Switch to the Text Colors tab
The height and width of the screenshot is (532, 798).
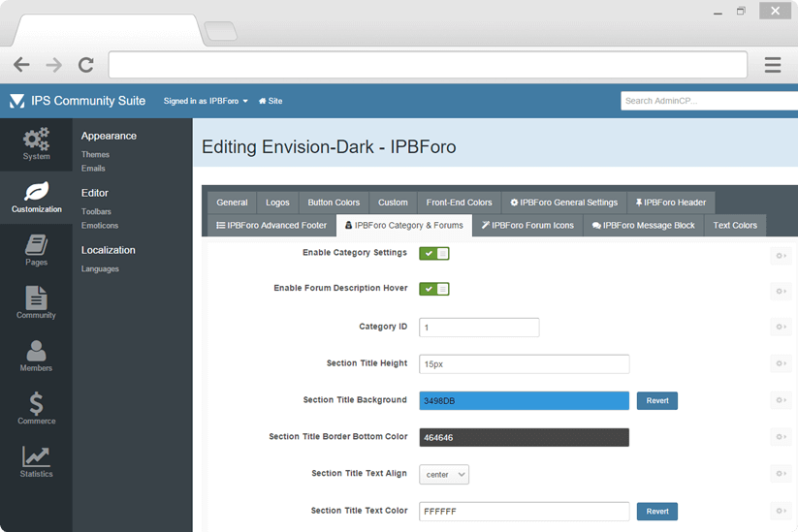click(735, 226)
